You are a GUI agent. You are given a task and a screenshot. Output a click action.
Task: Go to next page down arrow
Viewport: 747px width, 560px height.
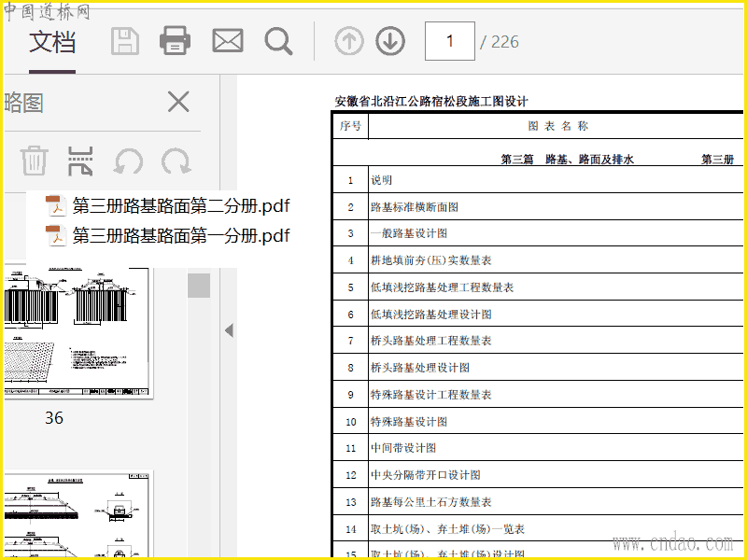[x=390, y=41]
